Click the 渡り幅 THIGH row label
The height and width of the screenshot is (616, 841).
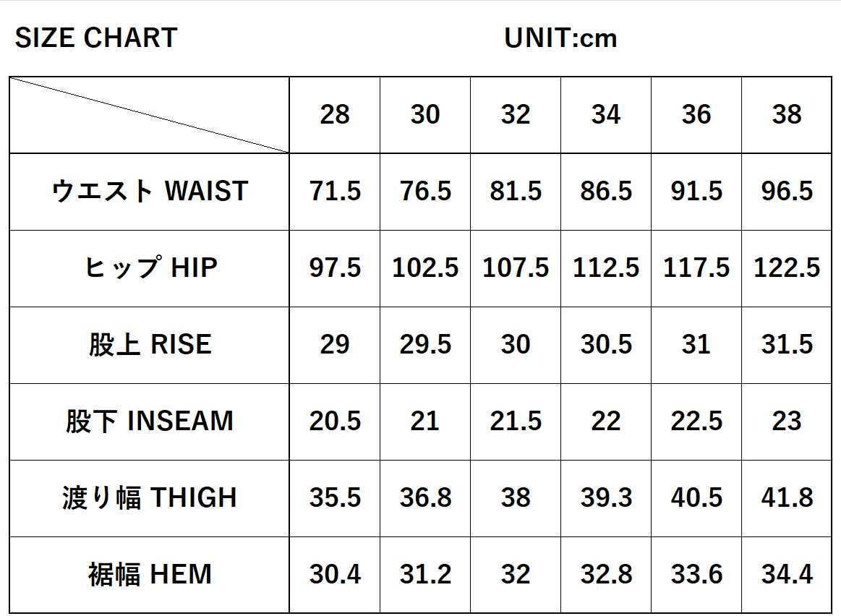[x=150, y=498]
